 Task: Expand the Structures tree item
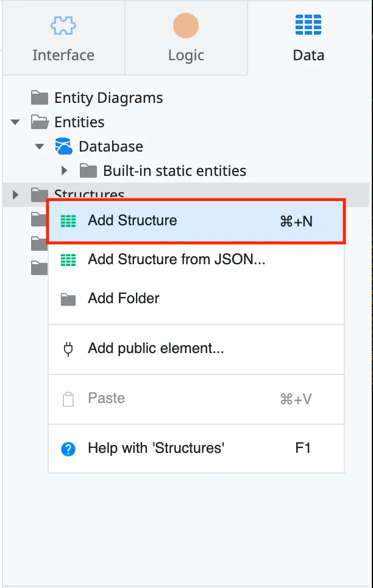coord(15,195)
